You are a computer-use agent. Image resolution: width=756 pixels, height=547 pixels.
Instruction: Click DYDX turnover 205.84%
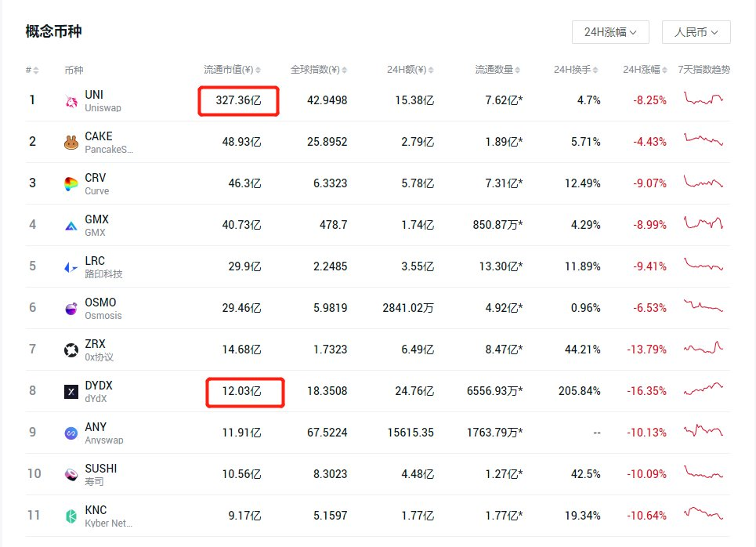(580, 391)
